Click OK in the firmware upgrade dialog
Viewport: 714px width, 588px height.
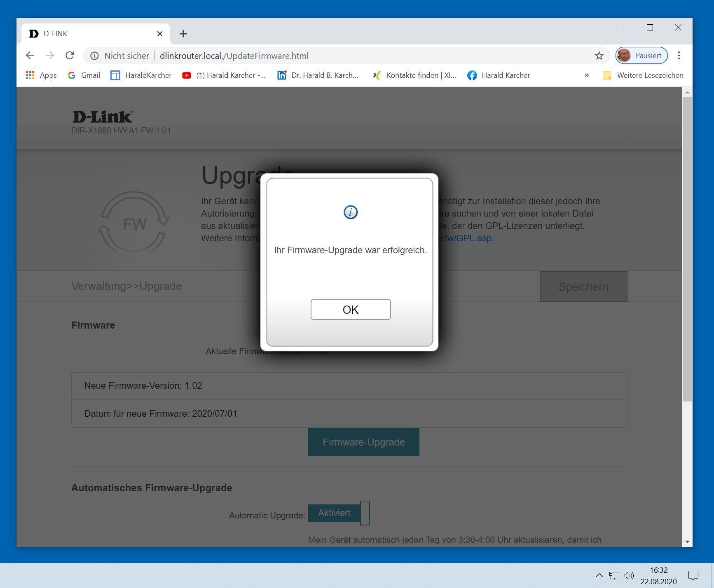coord(351,309)
